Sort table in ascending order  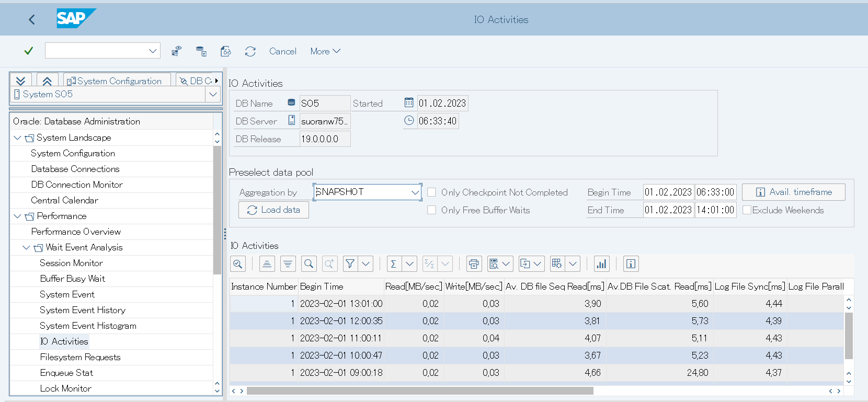pos(267,264)
